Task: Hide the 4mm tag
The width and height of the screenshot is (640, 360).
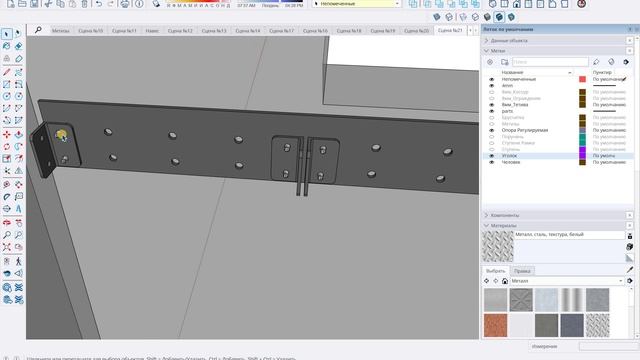Action: coord(491,86)
